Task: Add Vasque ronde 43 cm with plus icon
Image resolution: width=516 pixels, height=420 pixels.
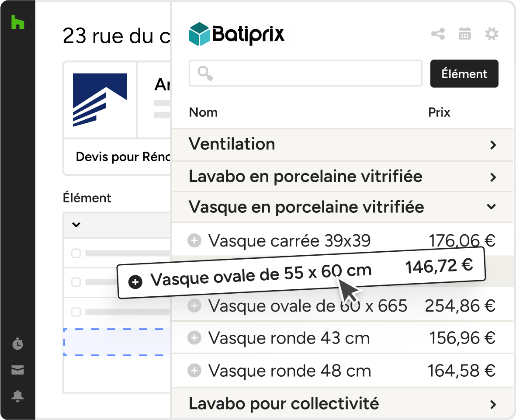Action: pyautogui.click(x=194, y=338)
